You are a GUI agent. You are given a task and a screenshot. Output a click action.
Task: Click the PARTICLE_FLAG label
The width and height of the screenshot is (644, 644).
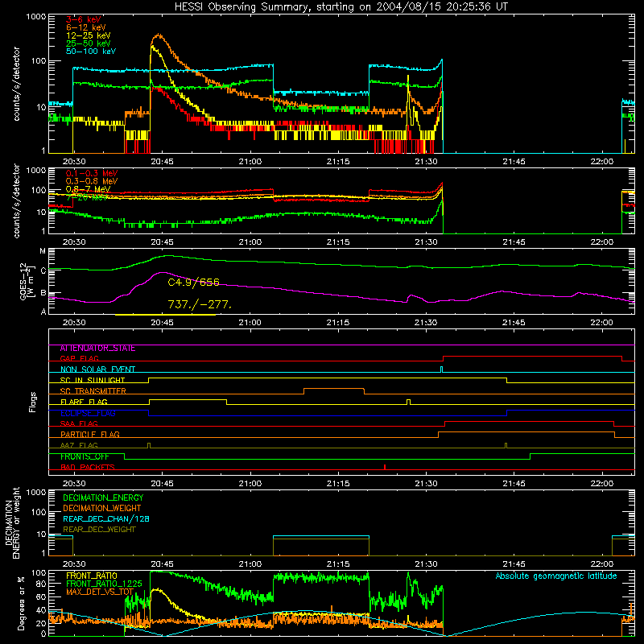point(90,435)
